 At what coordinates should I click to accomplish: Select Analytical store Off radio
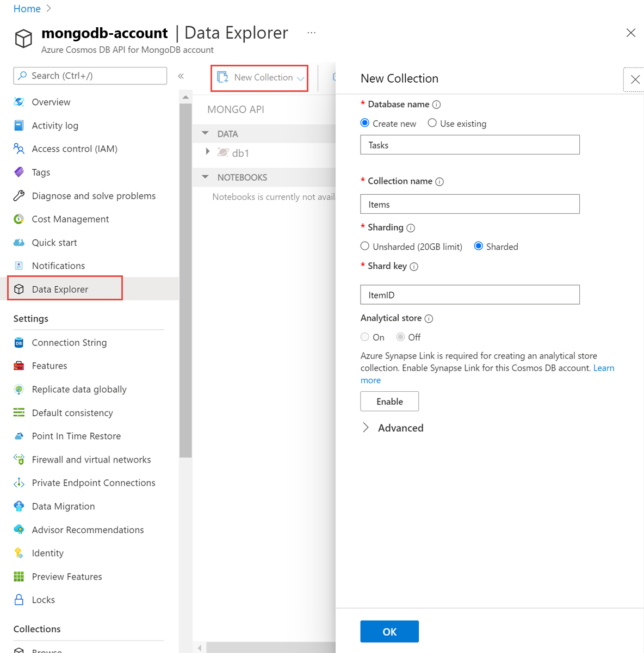[400, 337]
